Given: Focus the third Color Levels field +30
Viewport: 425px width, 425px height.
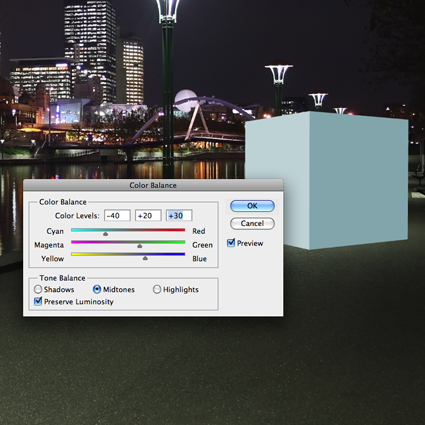Looking at the screenshot, I should coord(179,216).
